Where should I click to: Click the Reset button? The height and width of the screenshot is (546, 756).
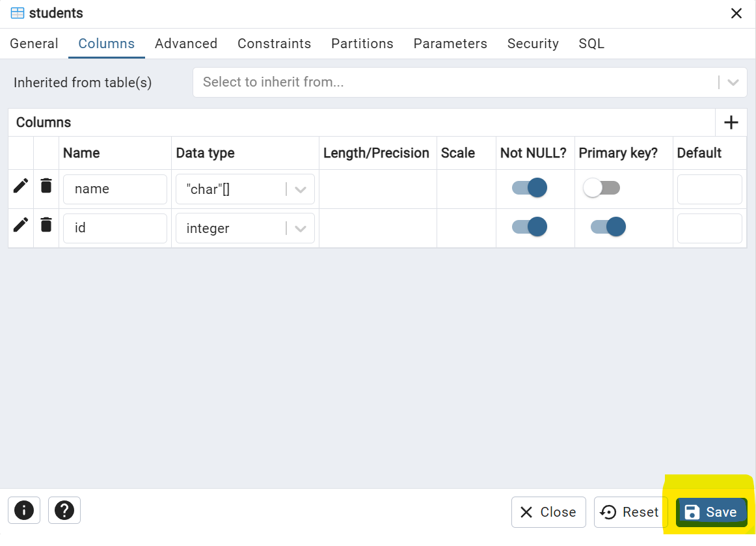point(629,512)
